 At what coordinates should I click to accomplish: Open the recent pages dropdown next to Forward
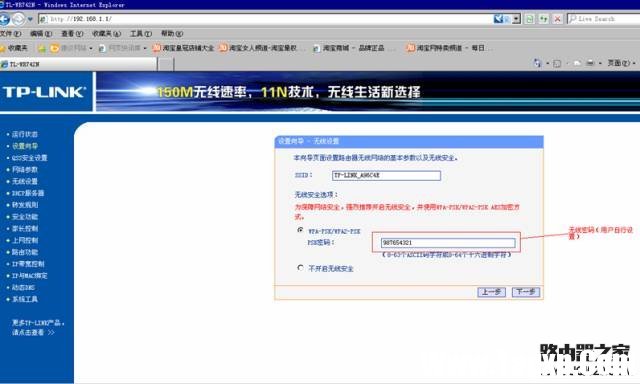coord(30,19)
